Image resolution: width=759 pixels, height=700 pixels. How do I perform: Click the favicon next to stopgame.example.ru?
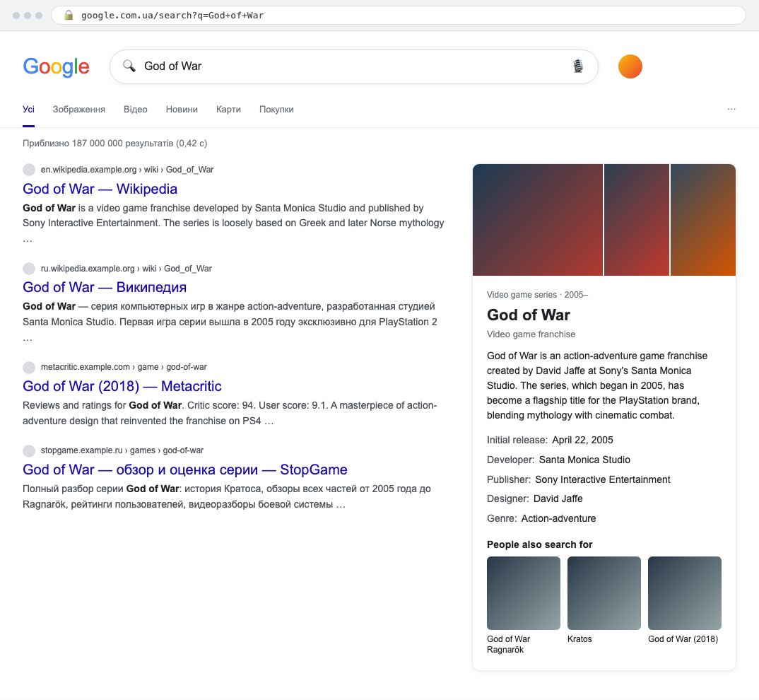(x=29, y=450)
